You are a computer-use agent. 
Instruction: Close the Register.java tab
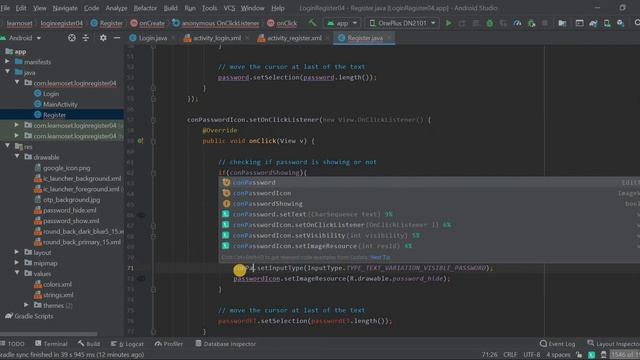point(389,38)
